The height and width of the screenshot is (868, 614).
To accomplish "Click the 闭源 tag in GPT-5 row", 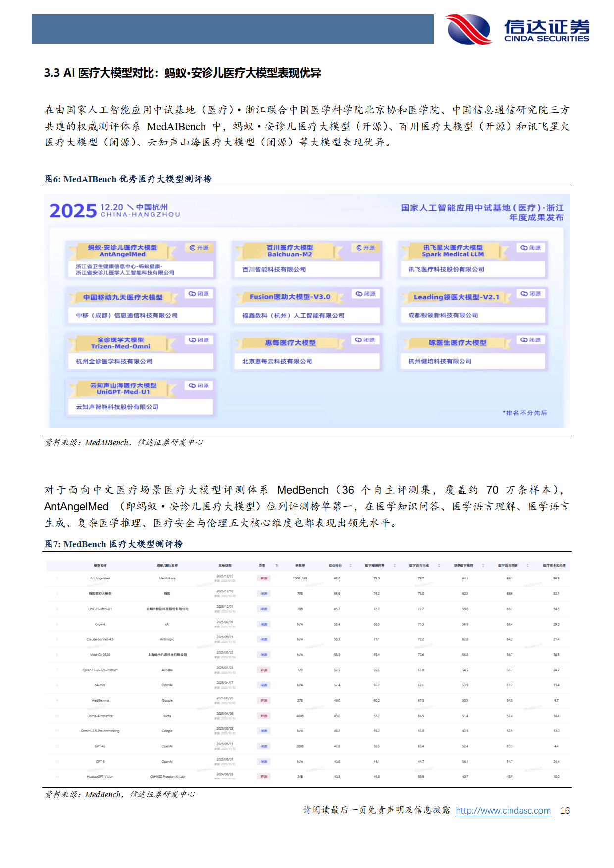I will (264, 762).
